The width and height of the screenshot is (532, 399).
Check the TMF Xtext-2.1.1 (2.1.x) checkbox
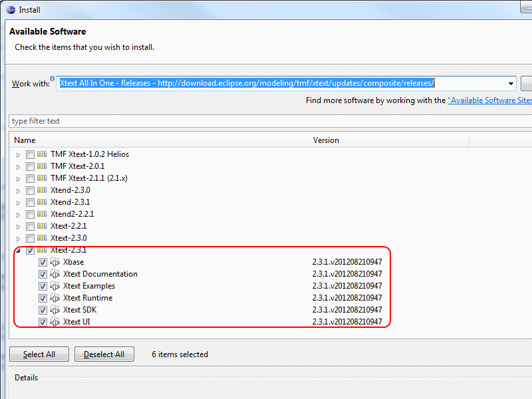[x=30, y=178]
